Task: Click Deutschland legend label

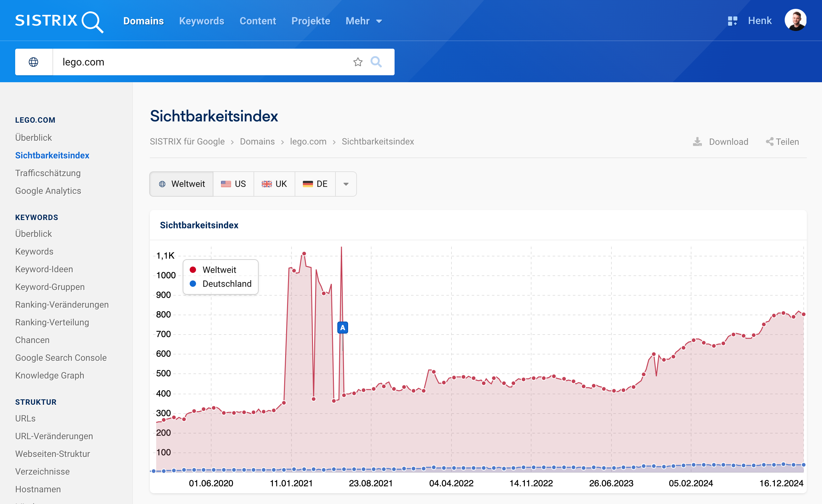Action: point(227,284)
